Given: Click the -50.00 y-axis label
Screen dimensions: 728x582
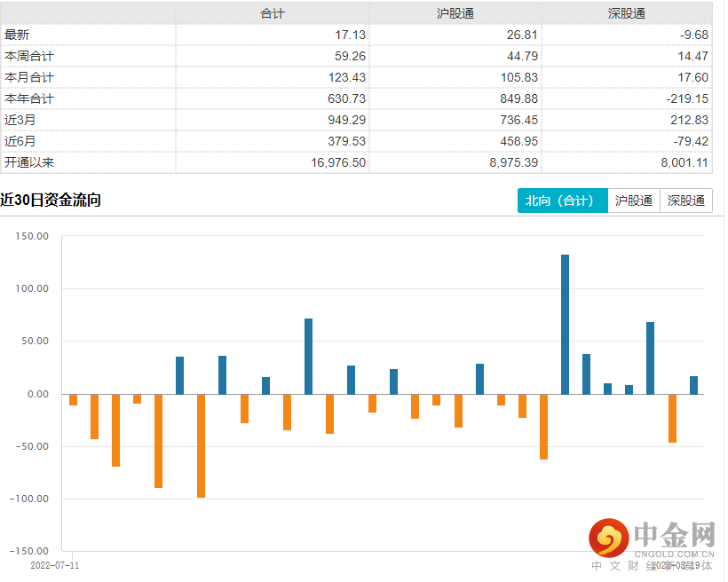Looking at the screenshot, I should tap(32, 446).
